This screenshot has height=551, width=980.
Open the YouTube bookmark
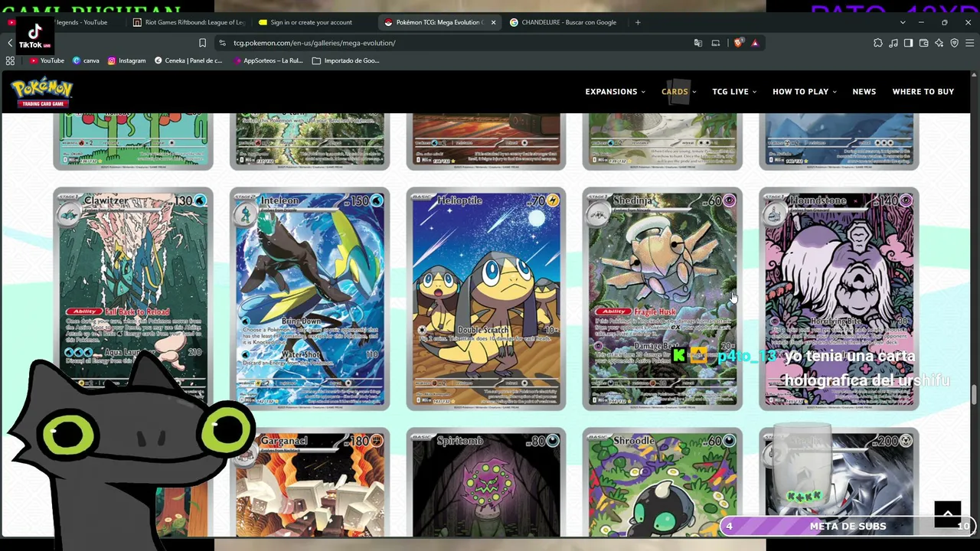[47, 60]
